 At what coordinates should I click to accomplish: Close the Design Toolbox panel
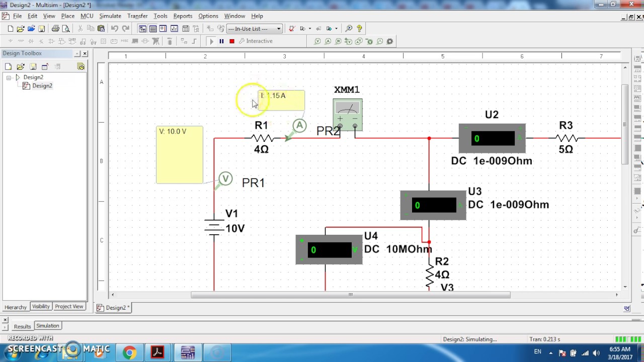click(x=85, y=53)
